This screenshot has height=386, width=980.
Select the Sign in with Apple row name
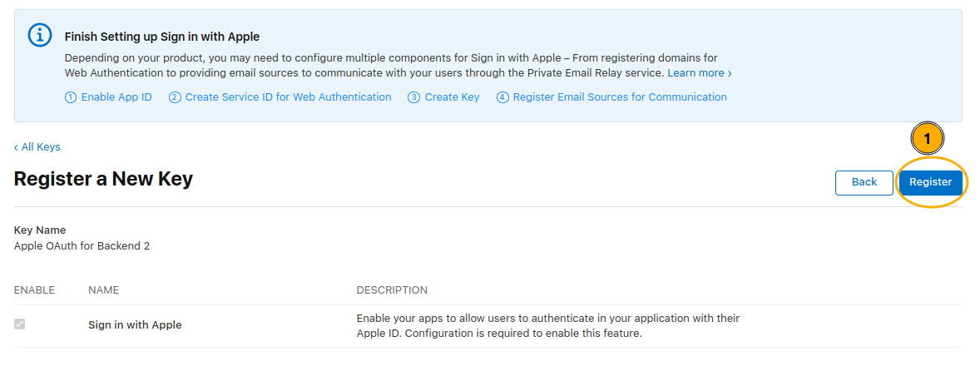[x=135, y=325]
